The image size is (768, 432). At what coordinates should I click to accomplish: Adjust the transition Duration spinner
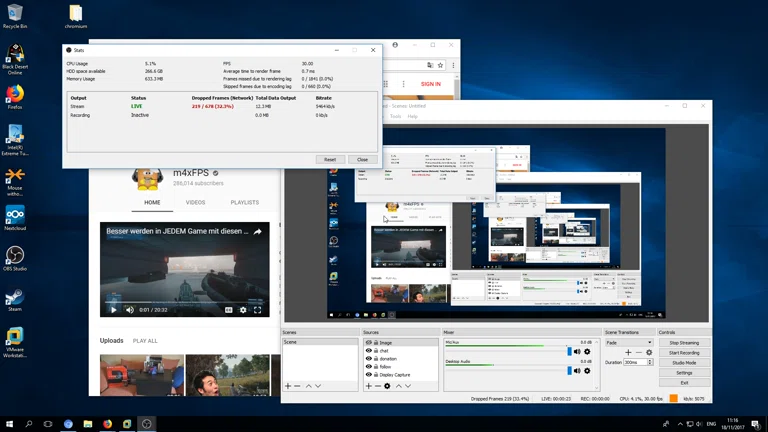(x=650, y=362)
